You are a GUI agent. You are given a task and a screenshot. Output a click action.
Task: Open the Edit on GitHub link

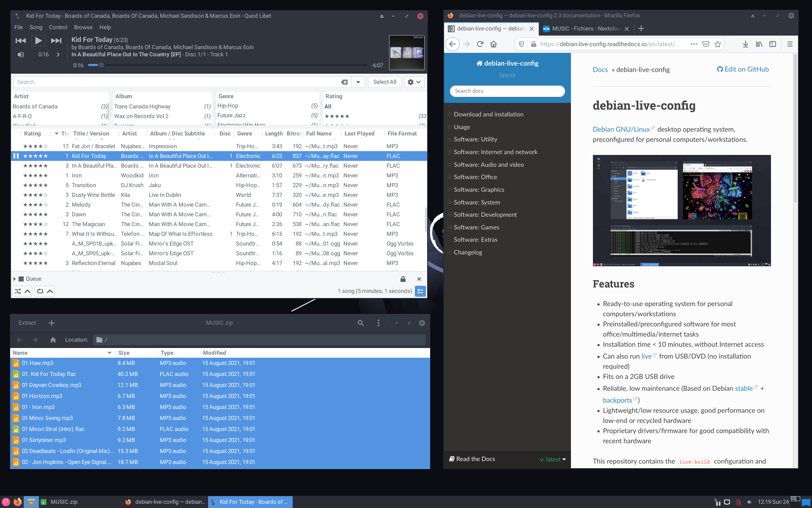pyautogui.click(x=743, y=69)
